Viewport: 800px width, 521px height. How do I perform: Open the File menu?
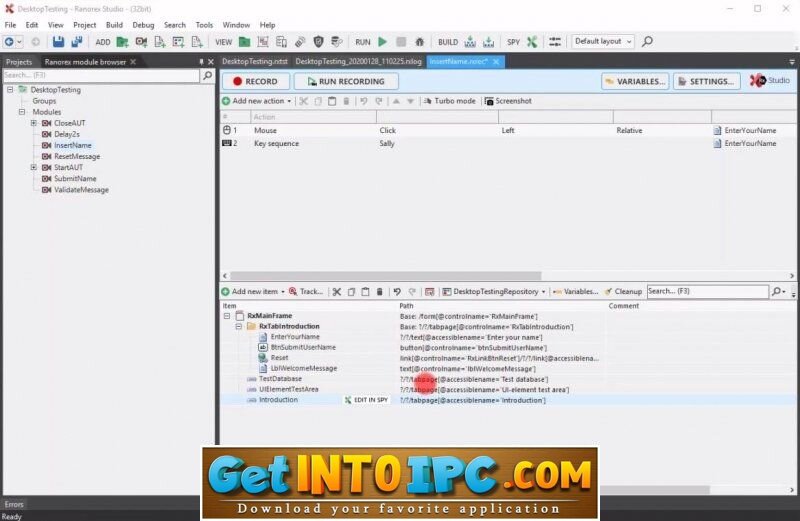tap(10, 24)
